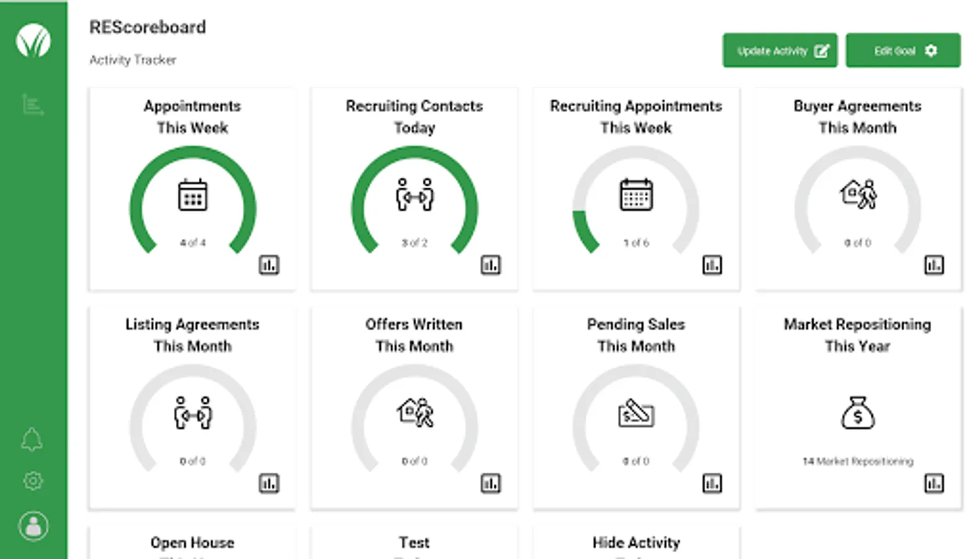Click calendar icon in Appointments This Week
980x559 pixels.
pyautogui.click(x=193, y=195)
